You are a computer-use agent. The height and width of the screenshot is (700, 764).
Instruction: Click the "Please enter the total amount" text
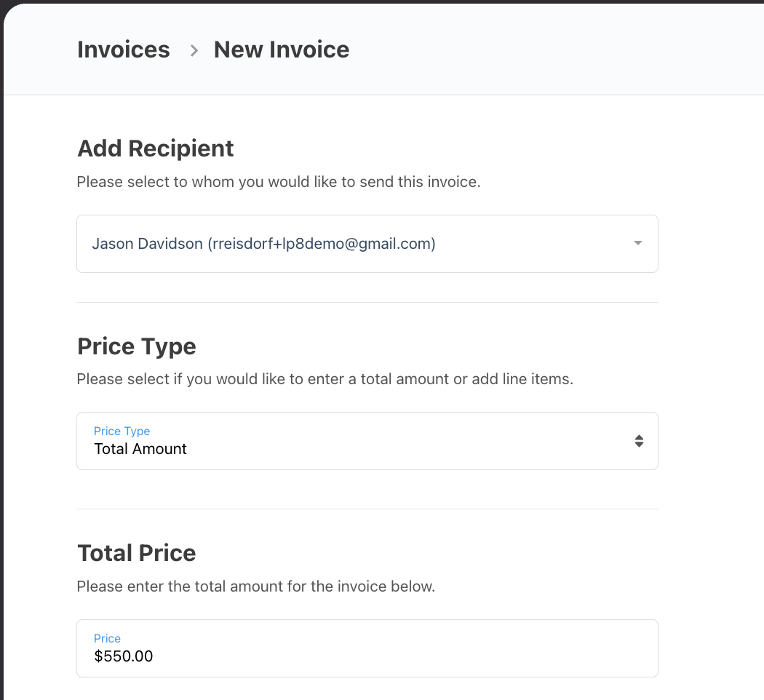[255, 586]
